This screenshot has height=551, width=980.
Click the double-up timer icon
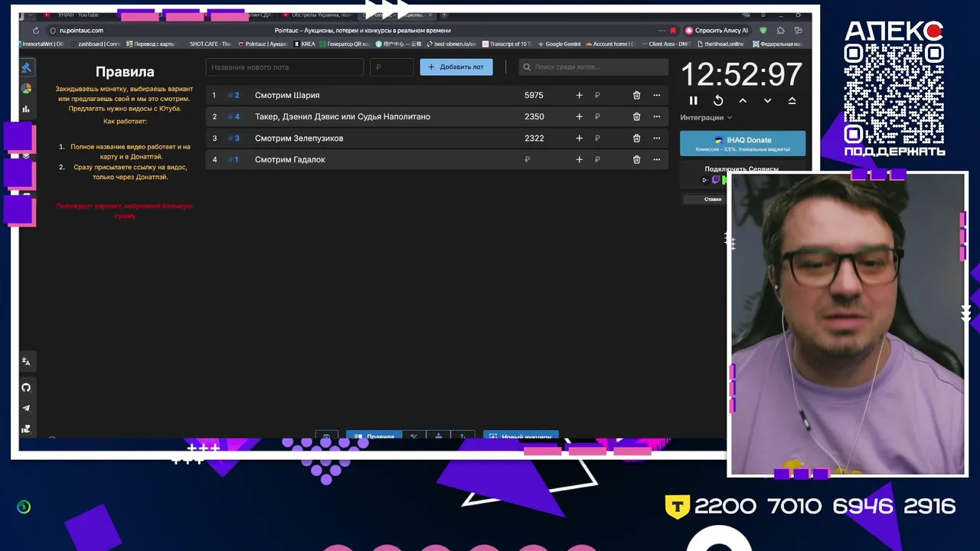tap(792, 100)
